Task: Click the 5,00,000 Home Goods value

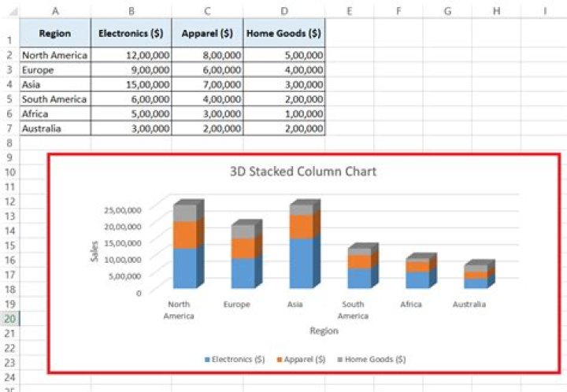Action: 284,55
